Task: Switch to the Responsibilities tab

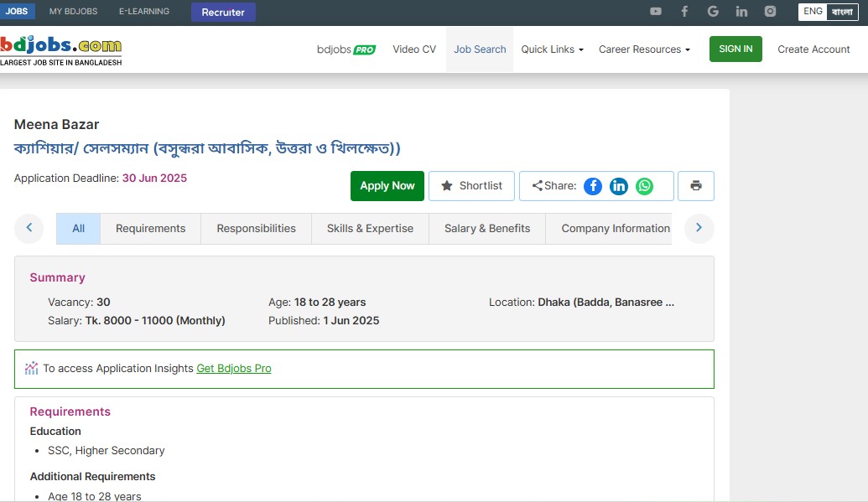Action: point(257,229)
